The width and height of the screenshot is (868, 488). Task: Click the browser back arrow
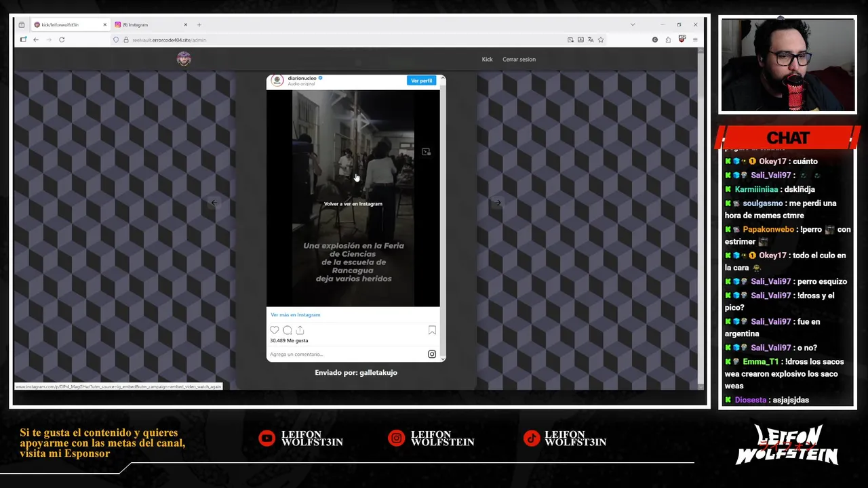coord(36,40)
